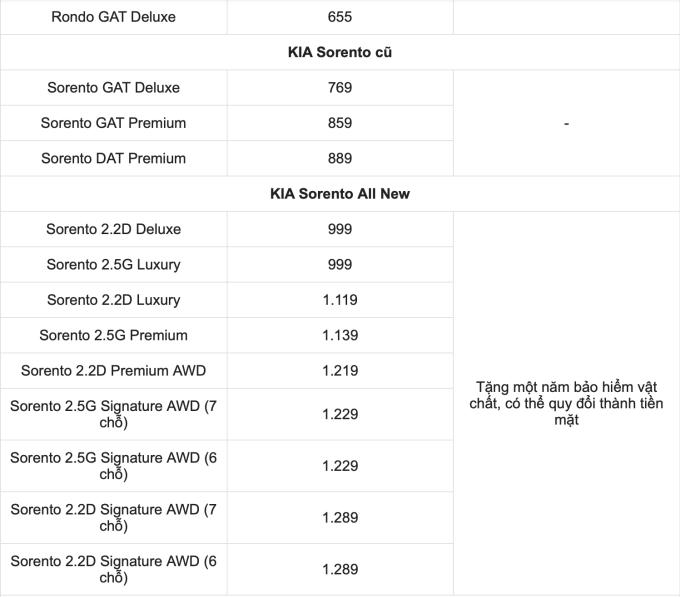680x597 pixels.
Task: Select Sorento 2.5G Signature AWD (7 chỗ)
Action: point(113,414)
